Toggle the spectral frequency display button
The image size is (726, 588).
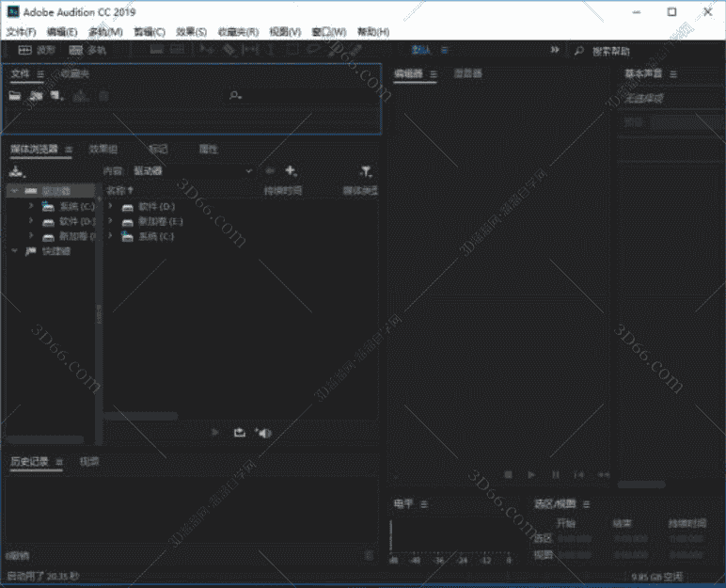point(156,50)
